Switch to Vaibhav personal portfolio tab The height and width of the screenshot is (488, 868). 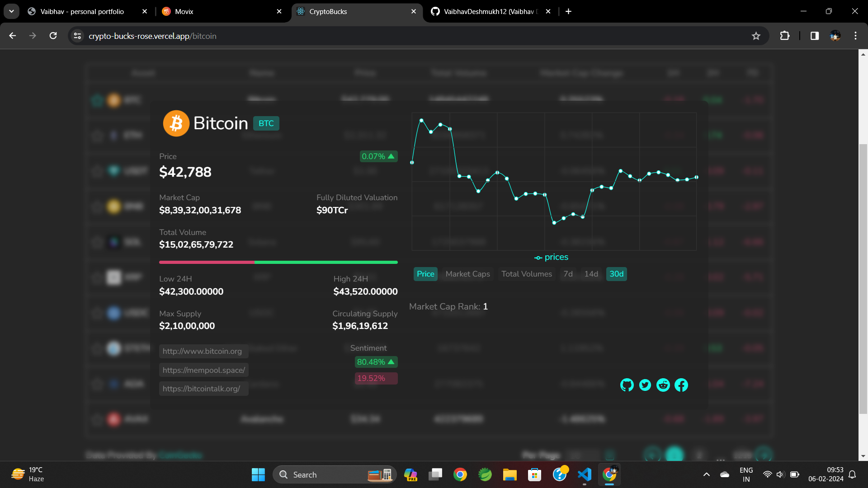(82, 11)
